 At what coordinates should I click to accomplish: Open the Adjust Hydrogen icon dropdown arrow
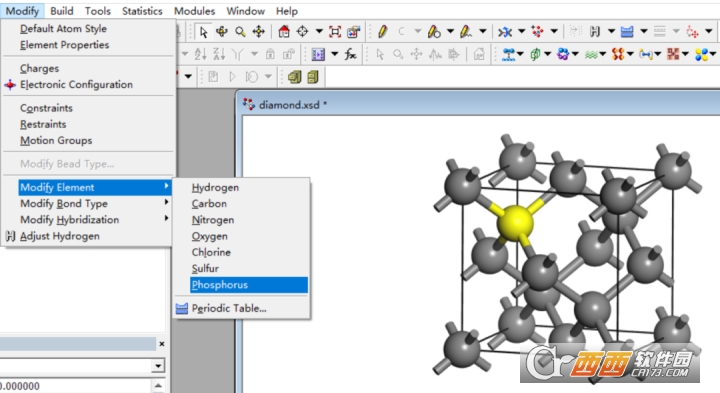coord(611,31)
